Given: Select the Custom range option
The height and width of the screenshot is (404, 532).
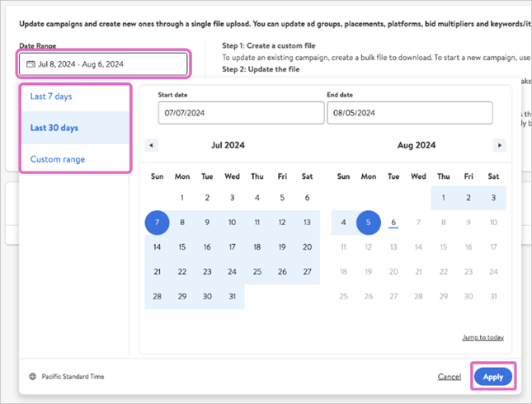Looking at the screenshot, I should coord(58,159).
